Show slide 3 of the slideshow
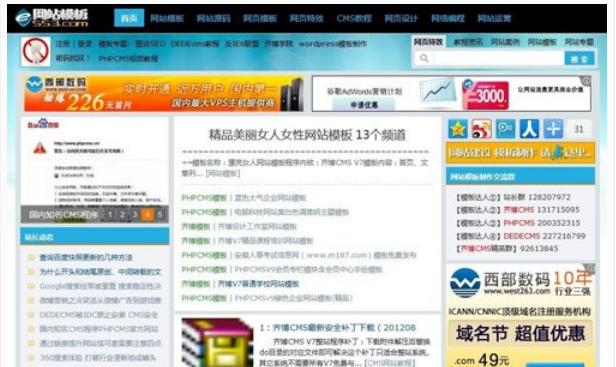 pyautogui.click(x=135, y=215)
